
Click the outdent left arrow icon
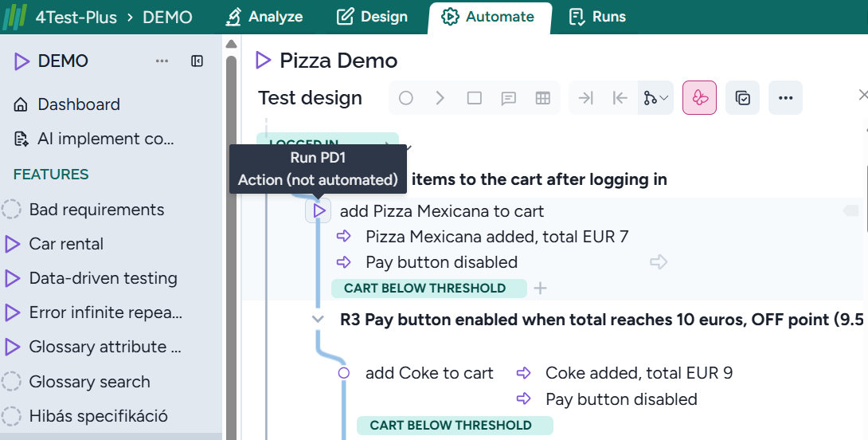[x=620, y=98]
